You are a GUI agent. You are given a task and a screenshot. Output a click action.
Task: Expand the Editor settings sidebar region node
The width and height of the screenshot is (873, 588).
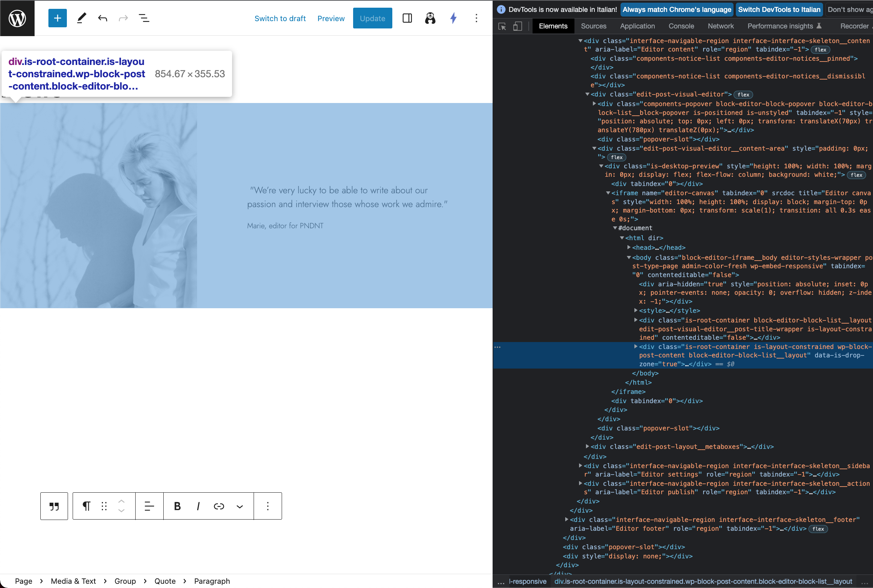[x=580, y=466]
